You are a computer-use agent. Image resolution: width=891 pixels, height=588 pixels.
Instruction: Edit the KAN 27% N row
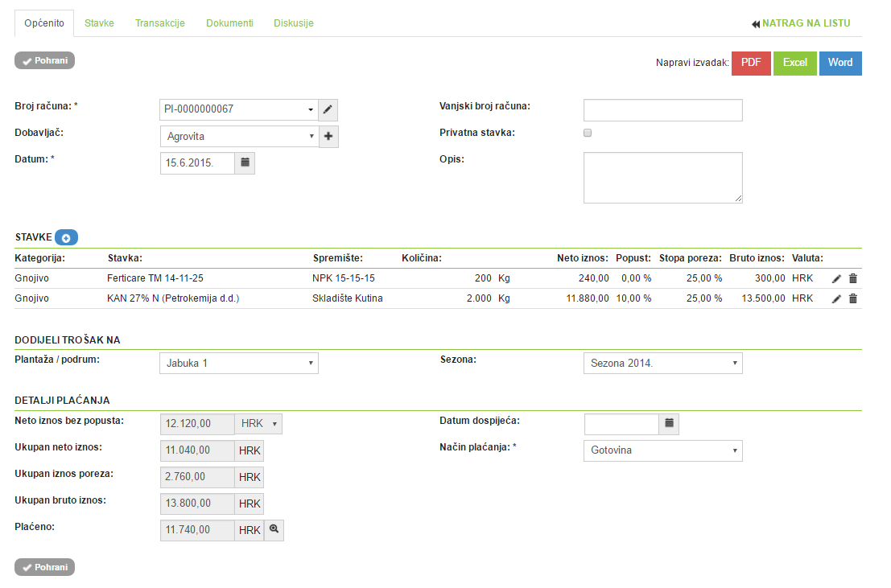click(x=836, y=298)
